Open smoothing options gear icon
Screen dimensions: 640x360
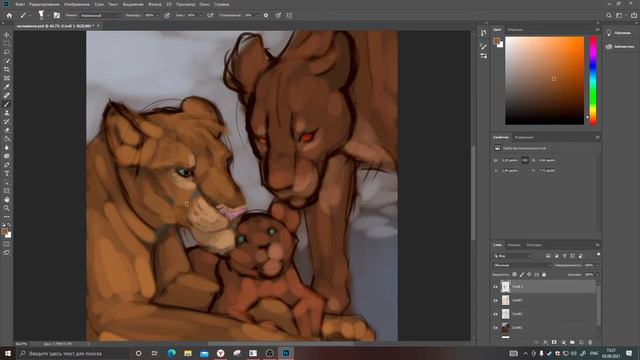tap(266, 15)
